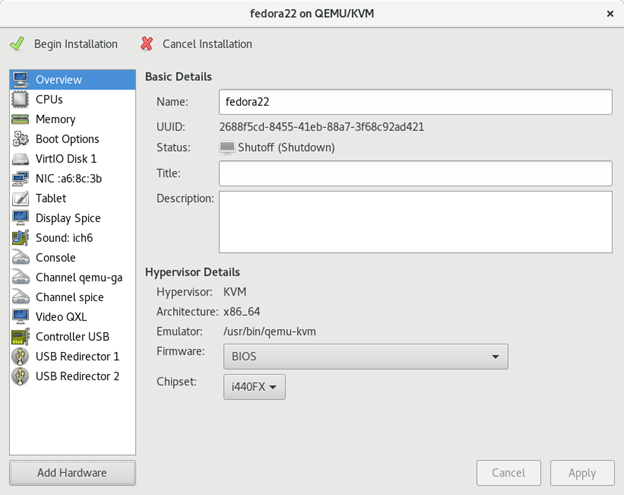
Task: Click the empty Title input field
Action: click(x=415, y=173)
